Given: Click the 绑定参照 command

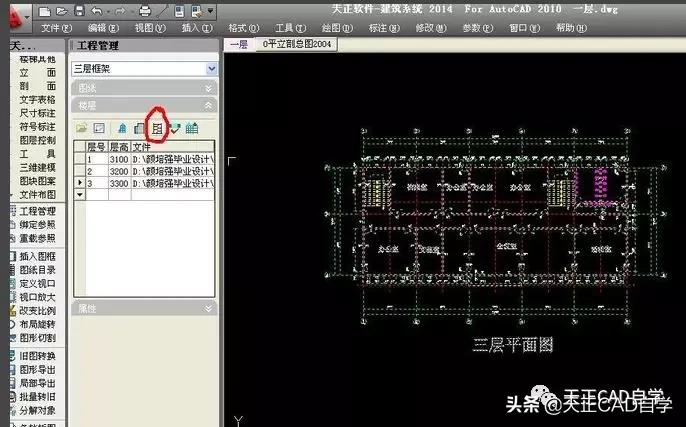Looking at the screenshot, I should tap(38, 225).
